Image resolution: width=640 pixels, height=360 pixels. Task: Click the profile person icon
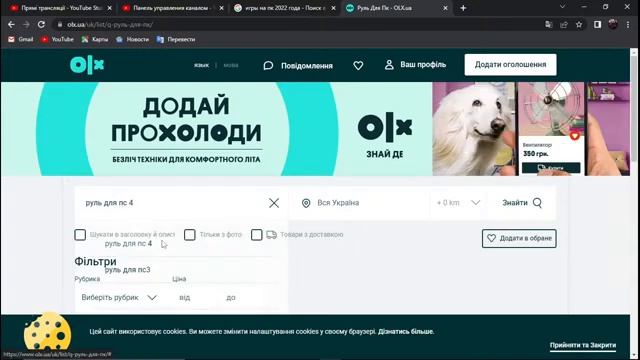pos(389,65)
